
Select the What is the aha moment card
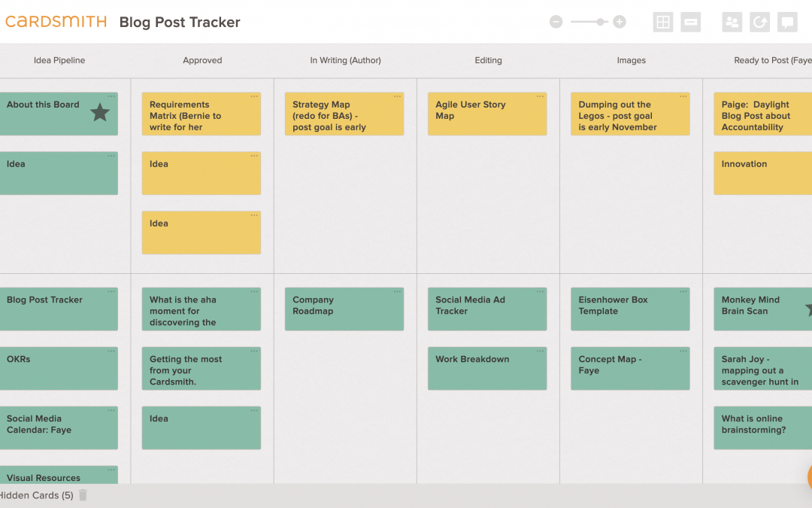coord(201,309)
